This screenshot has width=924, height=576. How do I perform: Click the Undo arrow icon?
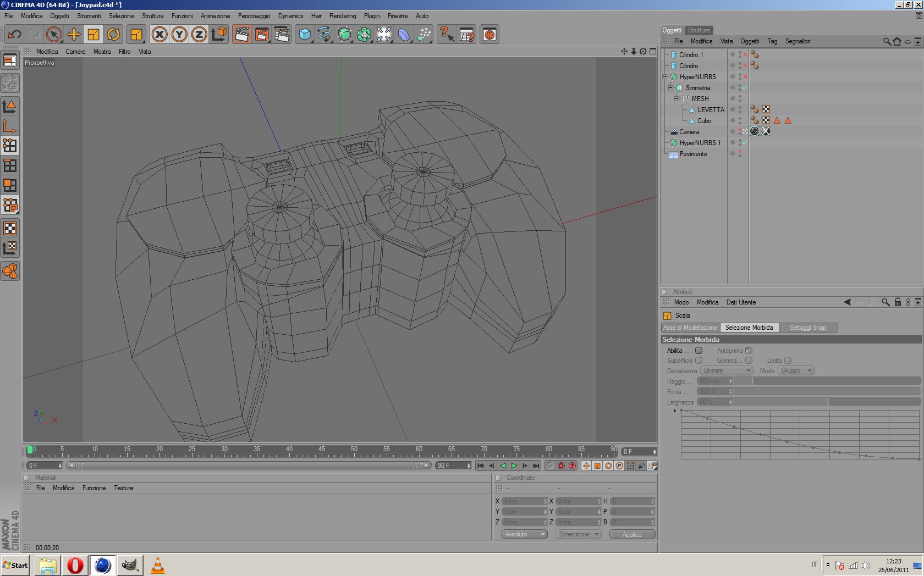pyautogui.click(x=15, y=35)
